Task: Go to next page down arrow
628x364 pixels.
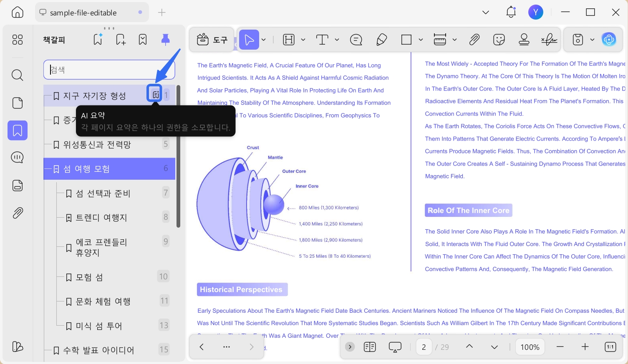Action: 494,347
